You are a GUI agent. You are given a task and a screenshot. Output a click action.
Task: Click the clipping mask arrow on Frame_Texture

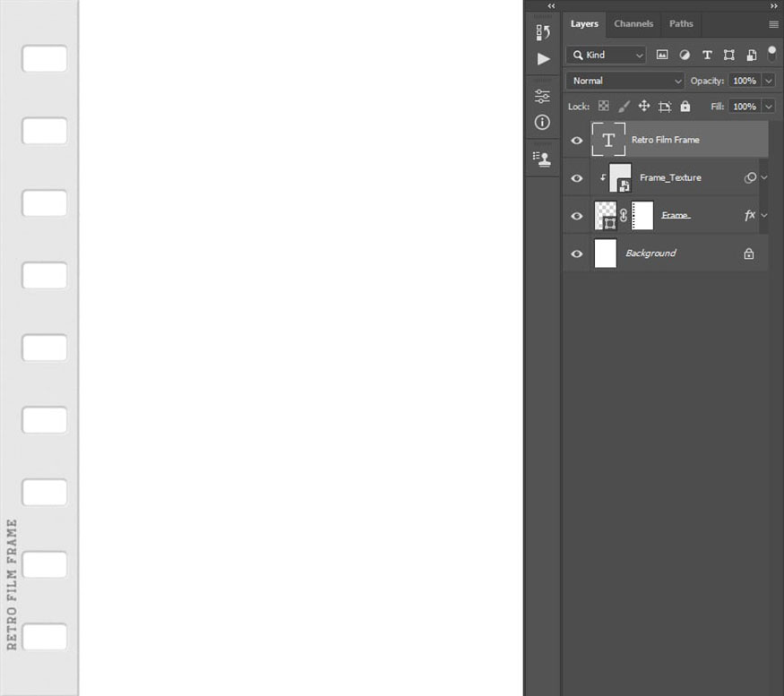pyautogui.click(x=603, y=177)
